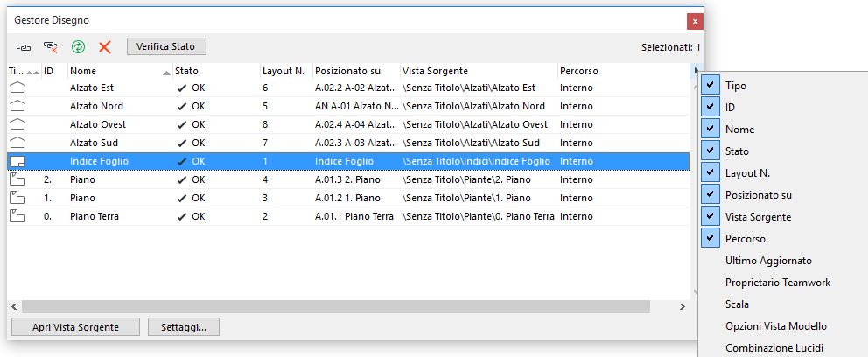Click the link drawing icon in toolbar

(x=22, y=46)
